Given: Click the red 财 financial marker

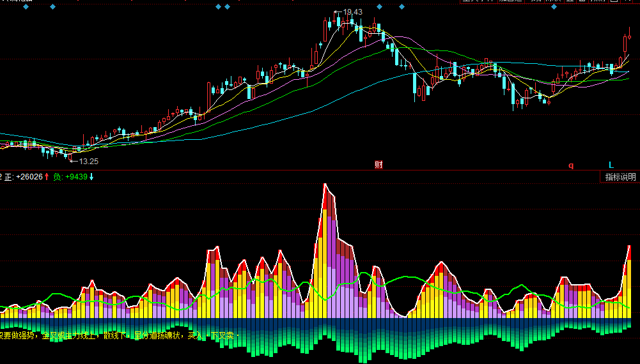Looking at the screenshot, I should click(x=379, y=165).
